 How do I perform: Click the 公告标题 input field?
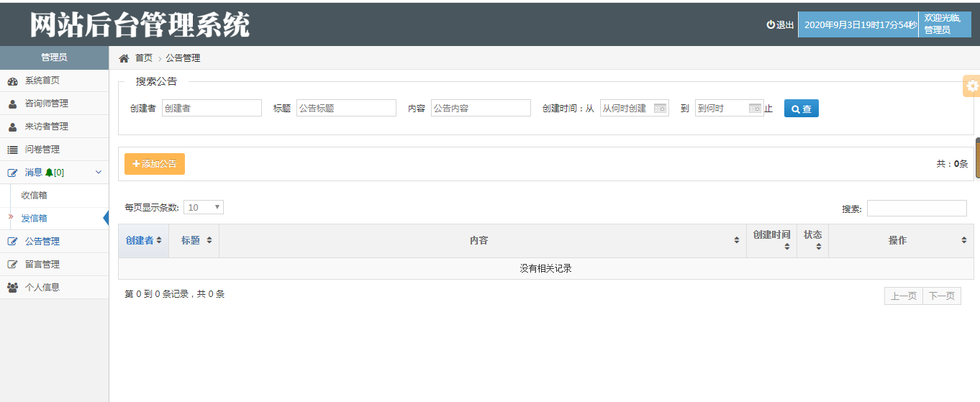tap(346, 108)
